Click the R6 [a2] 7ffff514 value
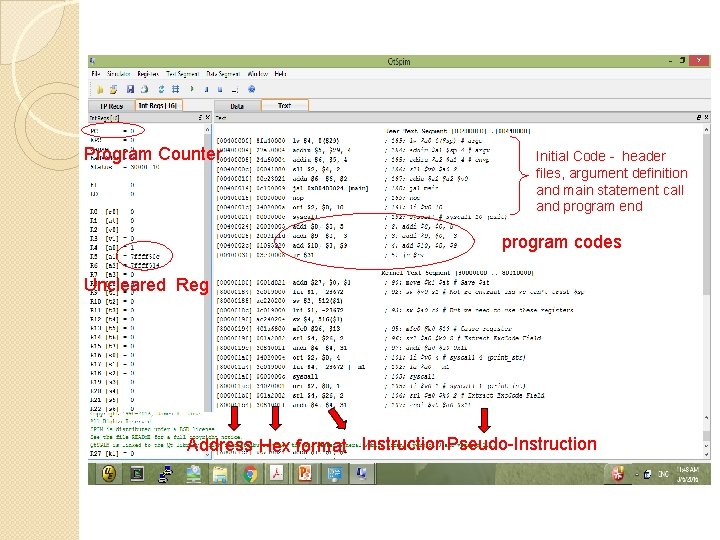This screenshot has width=720, height=540. [145, 265]
